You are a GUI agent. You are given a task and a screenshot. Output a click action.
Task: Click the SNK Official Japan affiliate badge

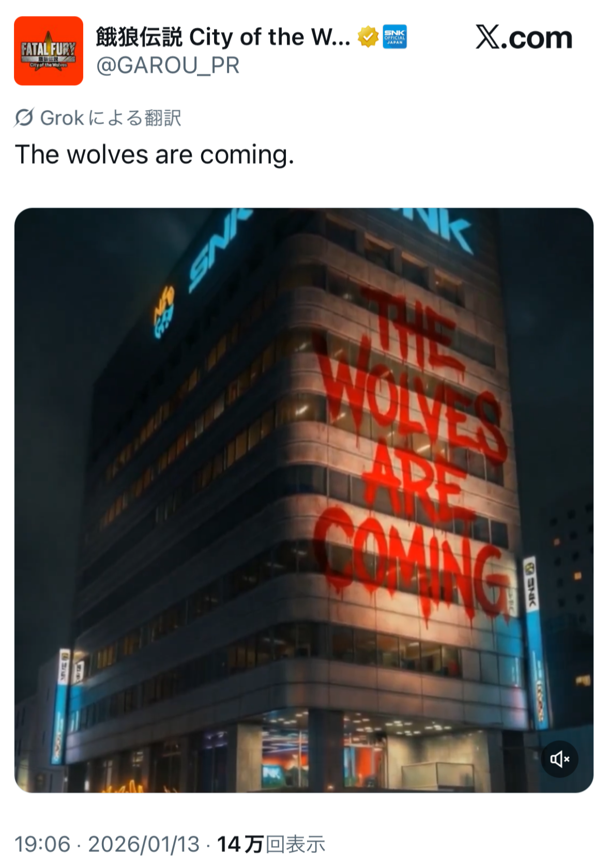pyautogui.click(x=395, y=37)
